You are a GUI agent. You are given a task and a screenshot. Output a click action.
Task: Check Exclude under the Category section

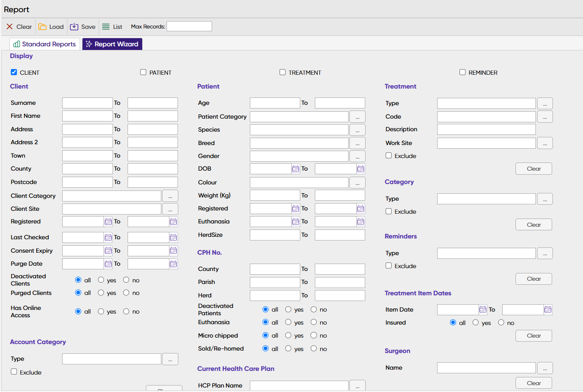(x=389, y=211)
